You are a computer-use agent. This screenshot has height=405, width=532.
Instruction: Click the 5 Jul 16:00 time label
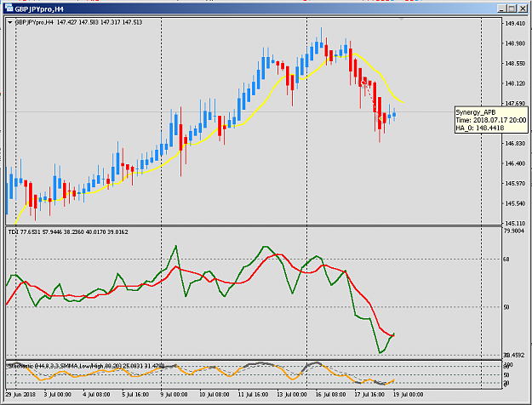click(135, 395)
